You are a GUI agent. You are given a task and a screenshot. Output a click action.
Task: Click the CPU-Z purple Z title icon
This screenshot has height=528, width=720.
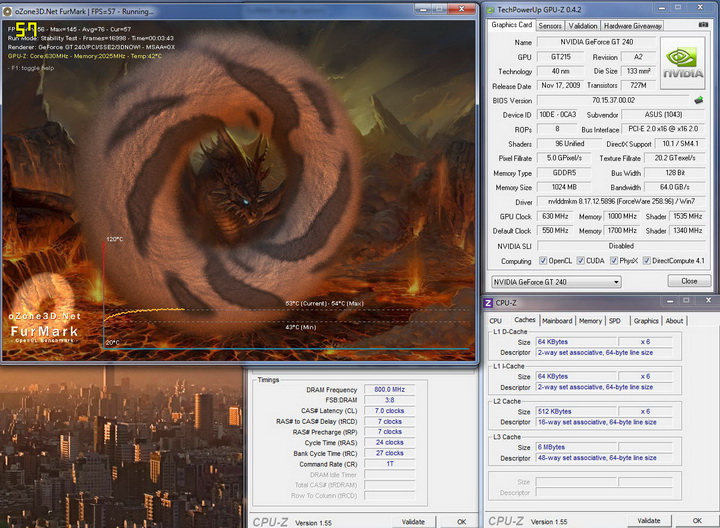click(488, 303)
